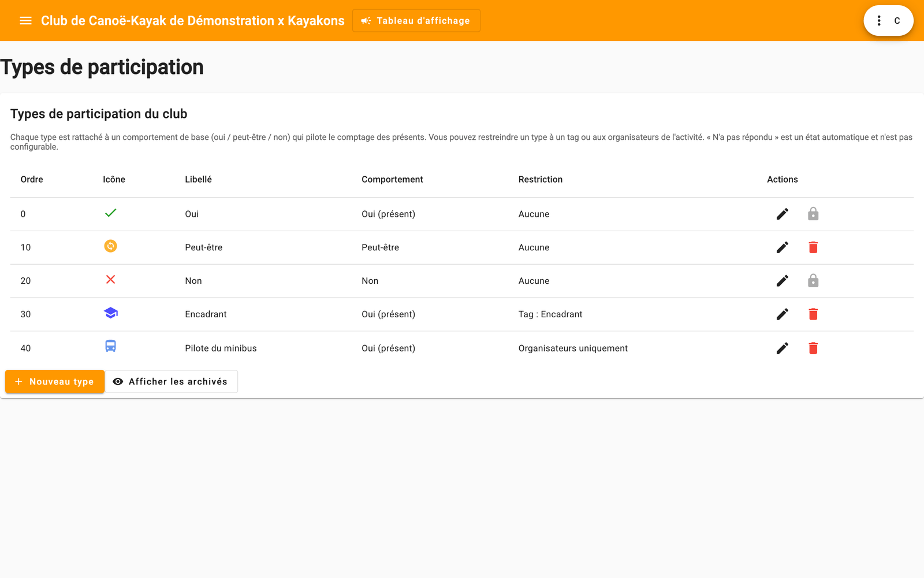Click the Libellé column header
Image resolution: width=924 pixels, height=578 pixels.
pos(198,179)
